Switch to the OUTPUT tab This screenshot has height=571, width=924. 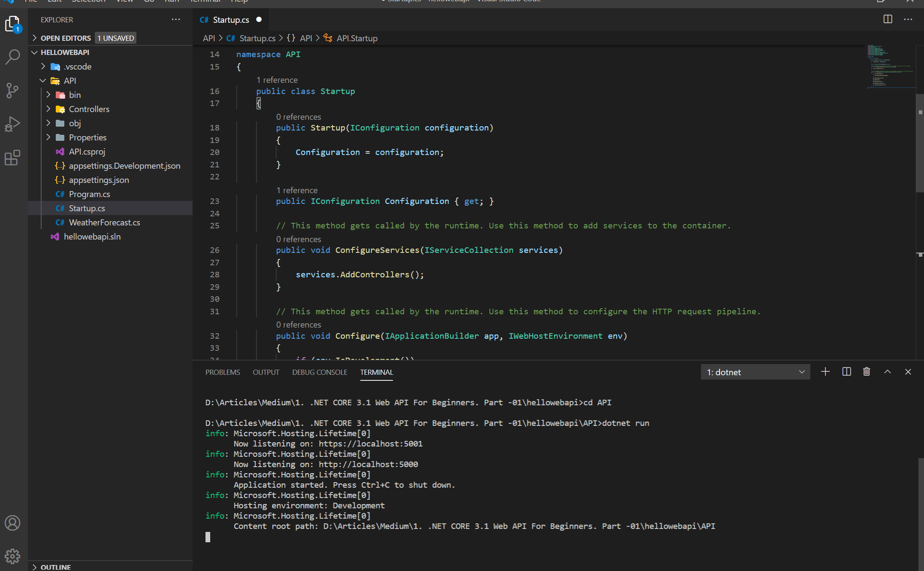(266, 372)
